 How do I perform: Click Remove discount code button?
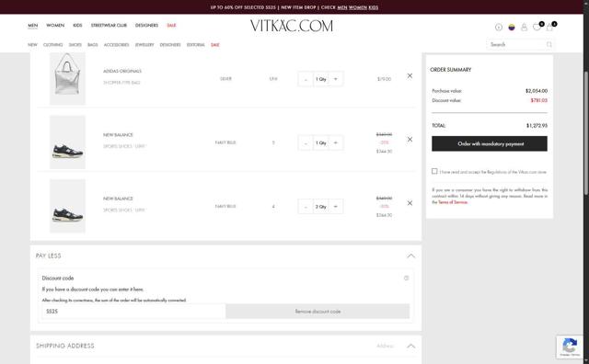click(318, 312)
